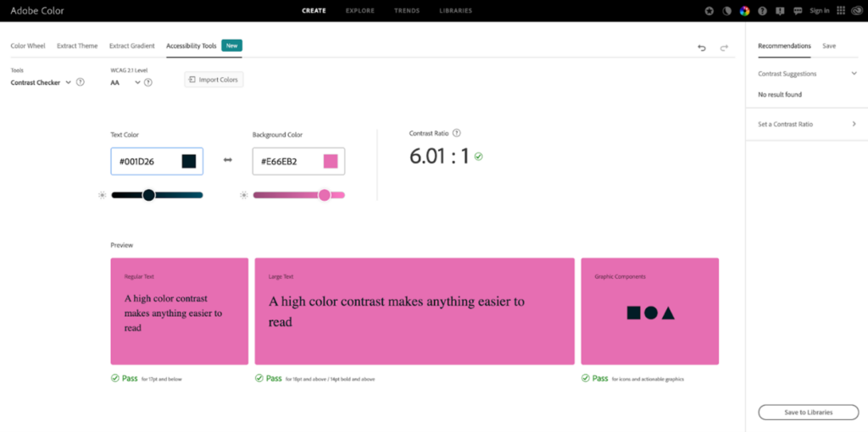This screenshot has height=432, width=868.
Task: Click the Background Color hex input field
Action: (298, 162)
